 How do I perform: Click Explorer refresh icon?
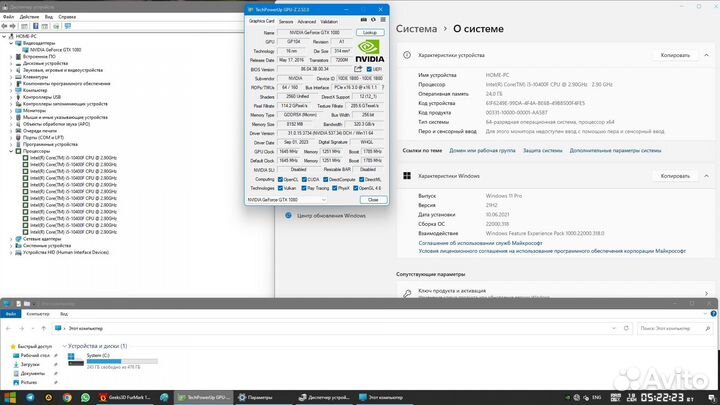[x=626, y=329]
